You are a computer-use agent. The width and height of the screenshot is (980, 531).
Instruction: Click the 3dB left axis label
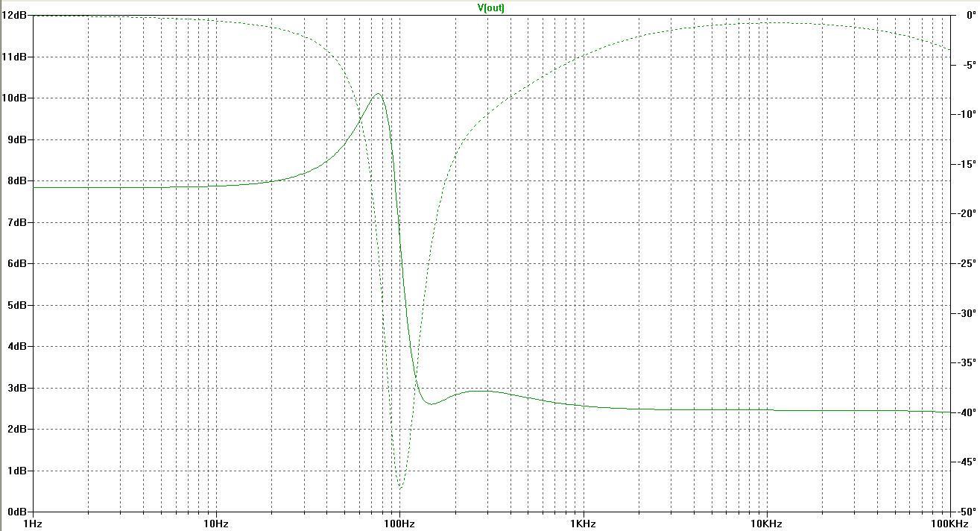[16, 388]
